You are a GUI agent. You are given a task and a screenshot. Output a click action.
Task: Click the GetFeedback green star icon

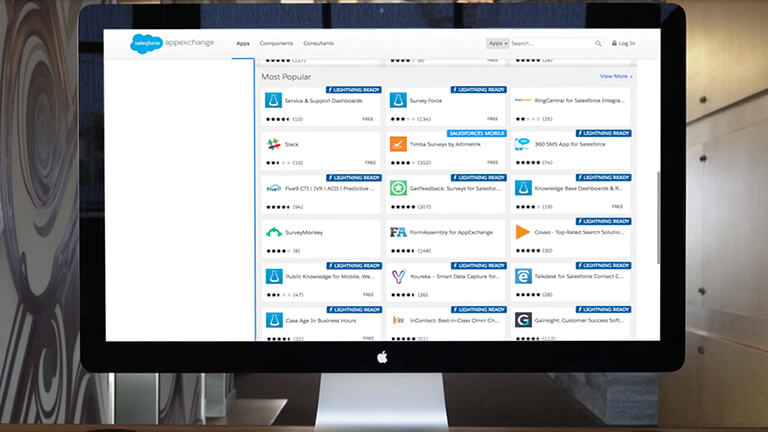398,188
